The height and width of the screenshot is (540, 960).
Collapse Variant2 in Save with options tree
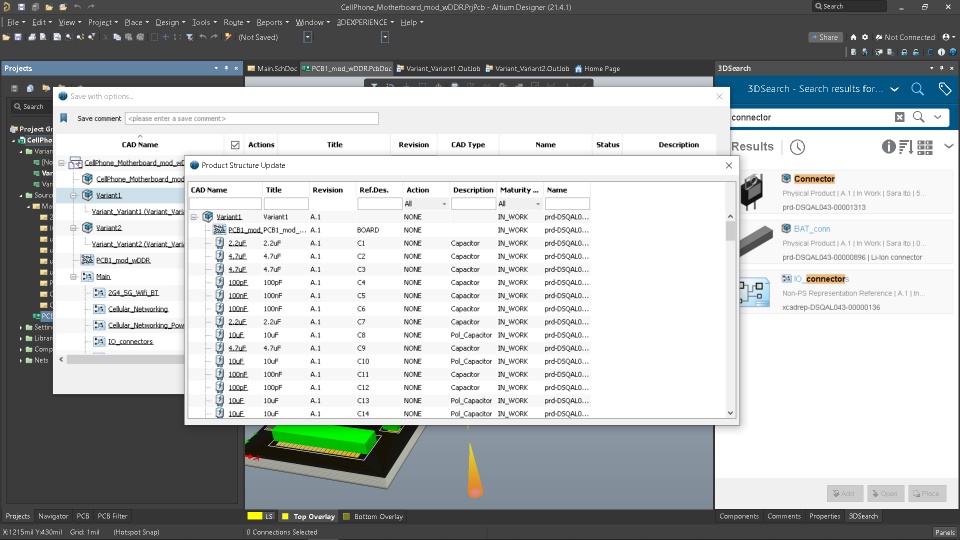[x=73, y=228]
